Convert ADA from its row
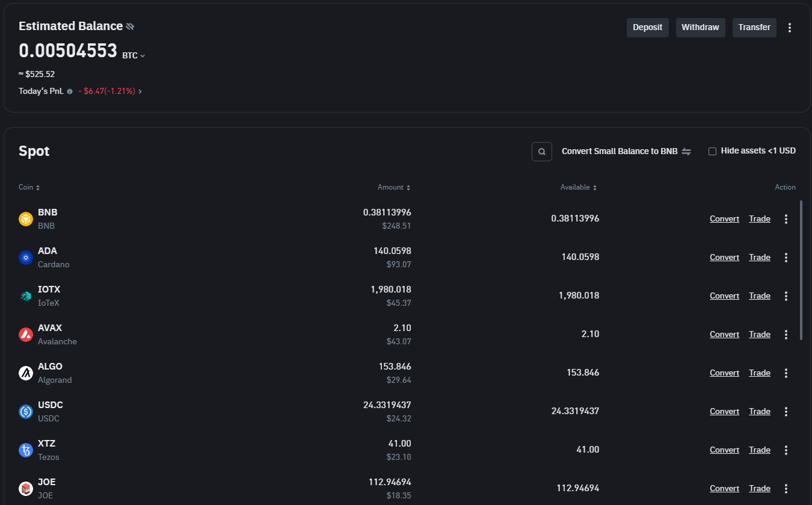The width and height of the screenshot is (812, 505). click(724, 258)
